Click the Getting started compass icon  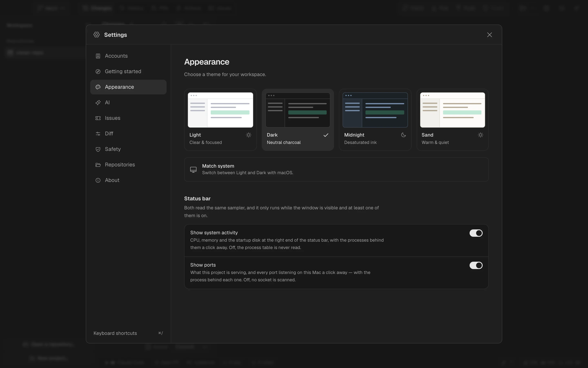[98, 72]
